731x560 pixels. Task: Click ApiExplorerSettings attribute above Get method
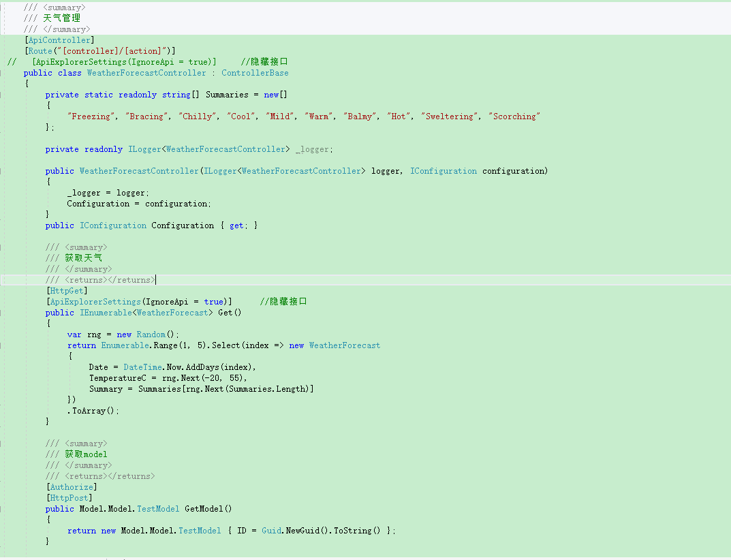tap(95, 302)
